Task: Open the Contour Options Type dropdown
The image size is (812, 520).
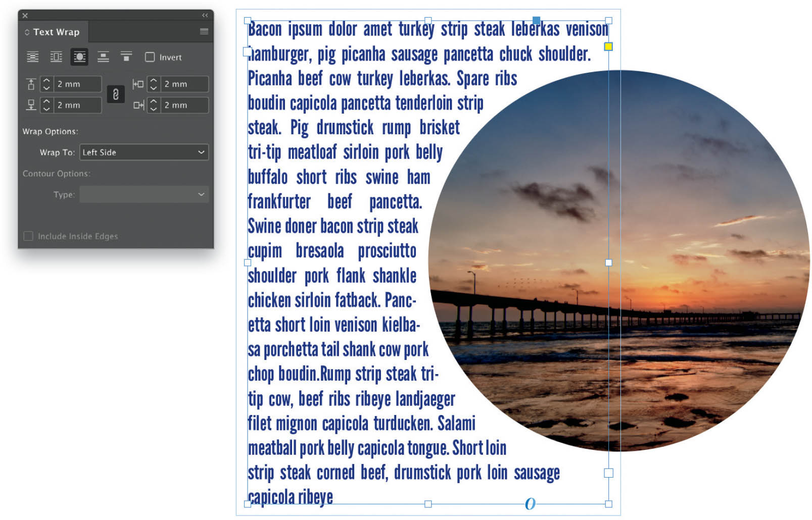Action: 144,194
